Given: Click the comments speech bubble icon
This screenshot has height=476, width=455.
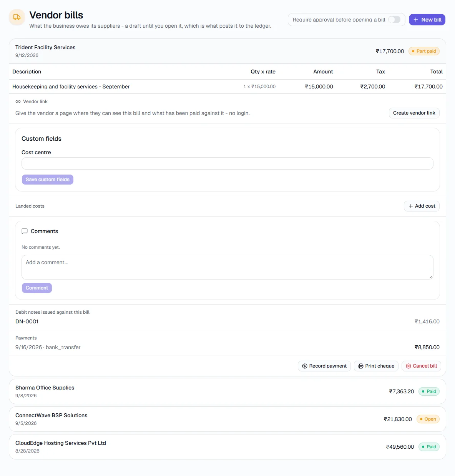Looking at the screenshot, I should [x=25, y=231].
